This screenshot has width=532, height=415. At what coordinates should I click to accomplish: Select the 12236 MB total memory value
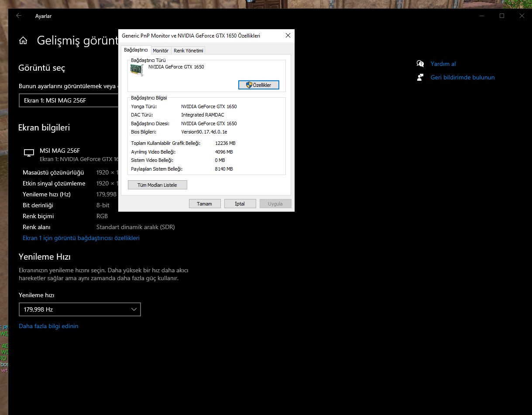tap(225, 143)
